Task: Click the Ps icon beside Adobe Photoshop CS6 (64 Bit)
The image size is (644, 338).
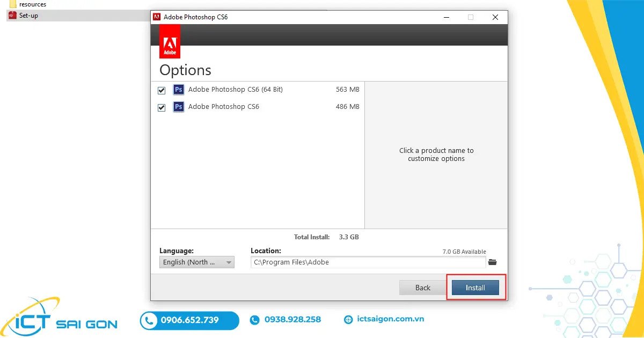Action: point(179,90)
